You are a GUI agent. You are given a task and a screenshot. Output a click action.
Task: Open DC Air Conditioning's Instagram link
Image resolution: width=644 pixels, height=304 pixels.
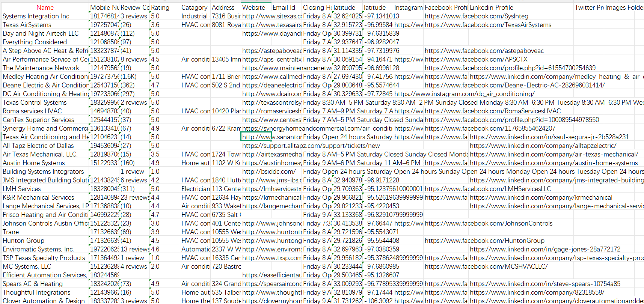(464, 94)
